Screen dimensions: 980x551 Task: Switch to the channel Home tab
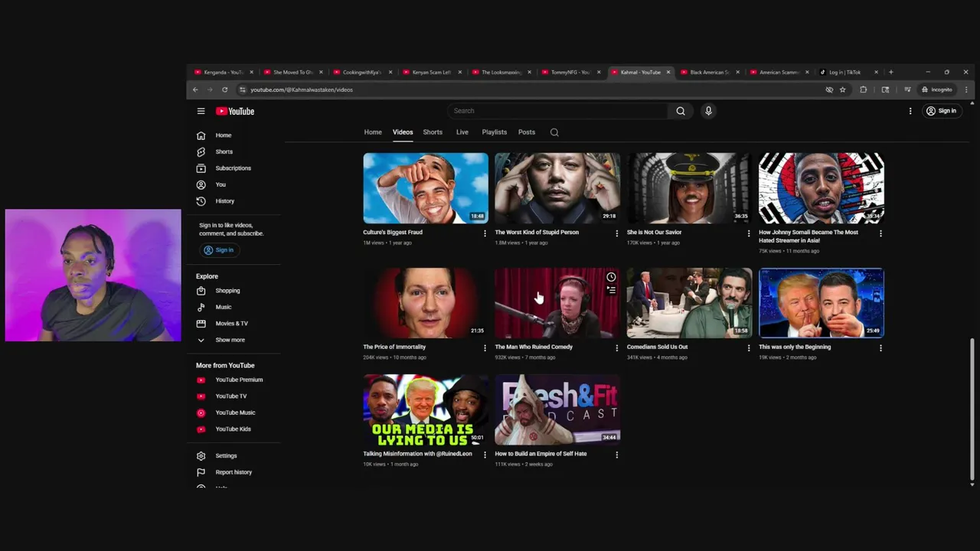tap(373, 132)
